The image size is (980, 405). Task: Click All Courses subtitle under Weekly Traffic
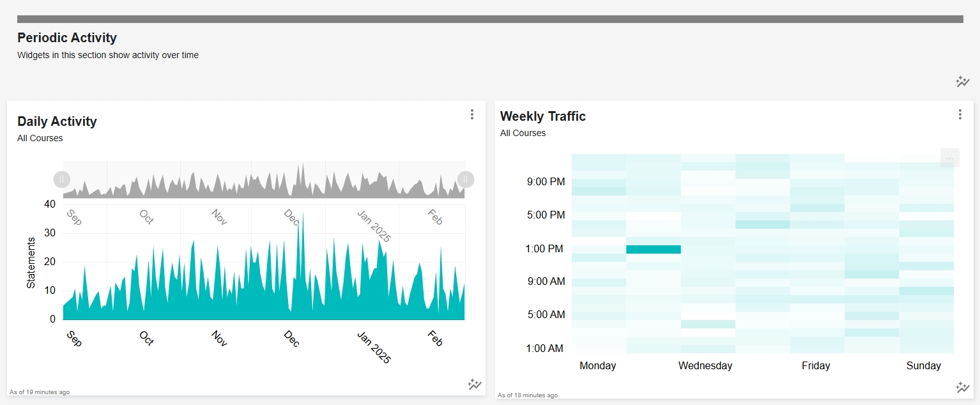pyautogui.click(x=523, y=133)
